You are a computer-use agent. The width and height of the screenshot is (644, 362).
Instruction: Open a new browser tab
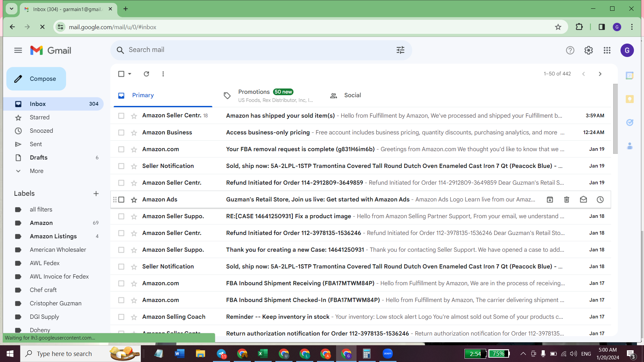click(x=125, y=9)
